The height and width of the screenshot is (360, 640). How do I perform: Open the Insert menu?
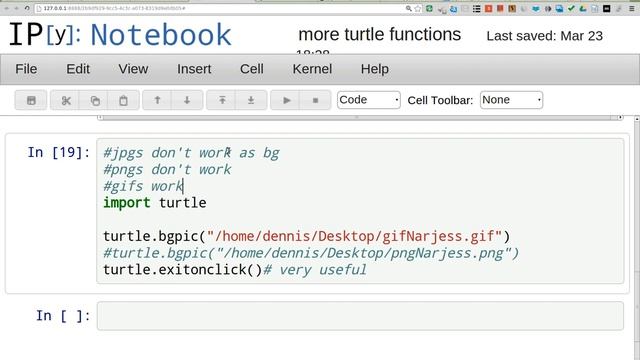[194, 69]
